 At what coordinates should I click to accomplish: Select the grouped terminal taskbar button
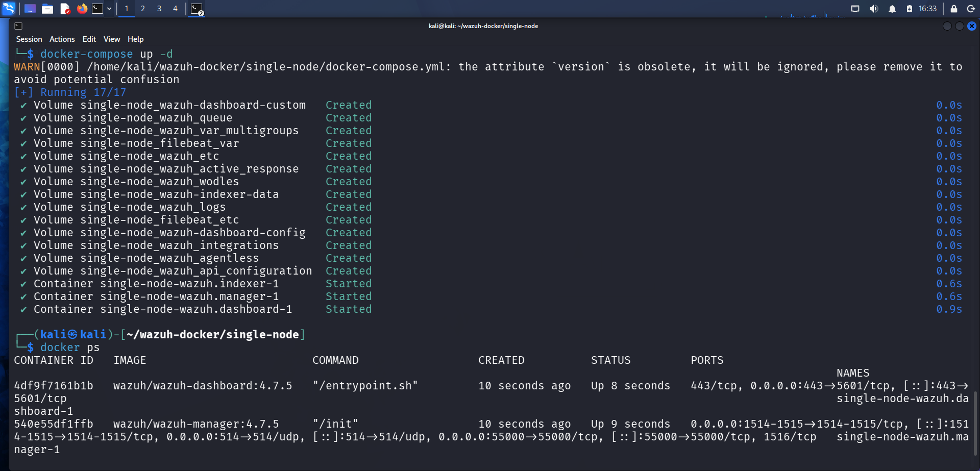coord(197,9)
